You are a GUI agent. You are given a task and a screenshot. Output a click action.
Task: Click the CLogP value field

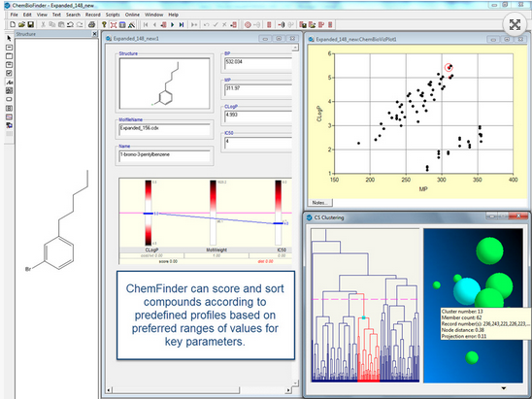point(258,116)
